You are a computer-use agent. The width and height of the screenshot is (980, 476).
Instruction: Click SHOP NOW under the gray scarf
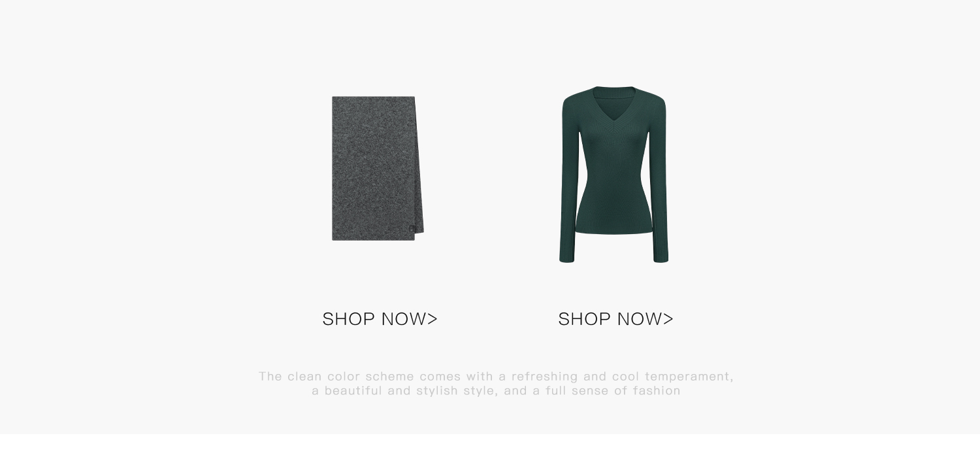(380, 319)
